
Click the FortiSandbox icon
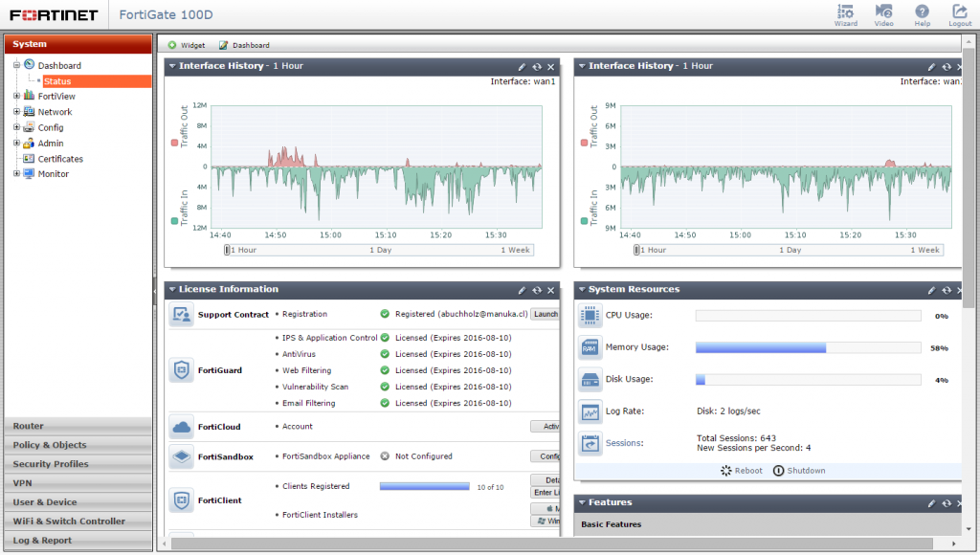coord(181,455)
